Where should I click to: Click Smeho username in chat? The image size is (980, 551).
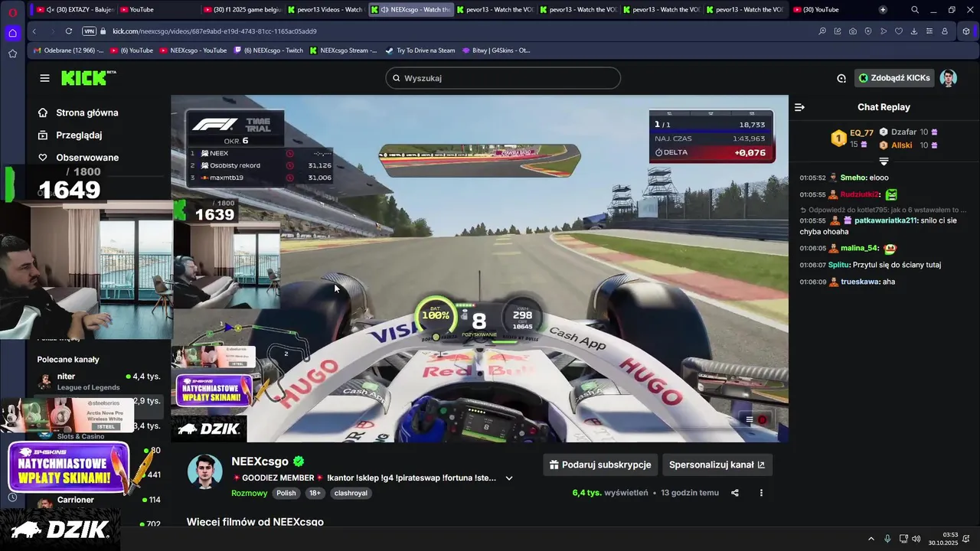tap(854, 178)
